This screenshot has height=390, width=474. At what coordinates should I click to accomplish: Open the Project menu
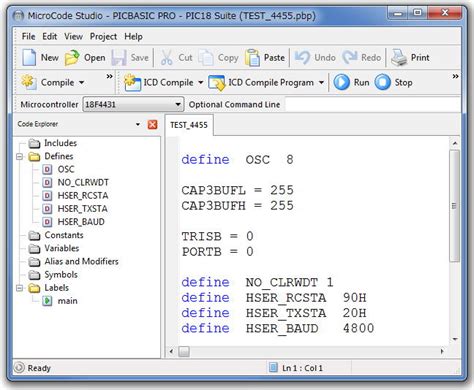[x=103, y=37]
